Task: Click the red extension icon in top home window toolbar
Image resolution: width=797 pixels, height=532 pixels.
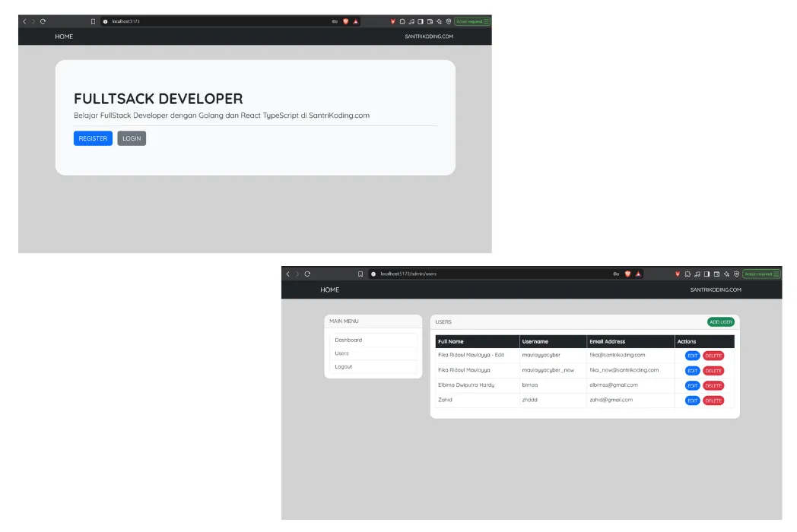Action: [392, 21]
